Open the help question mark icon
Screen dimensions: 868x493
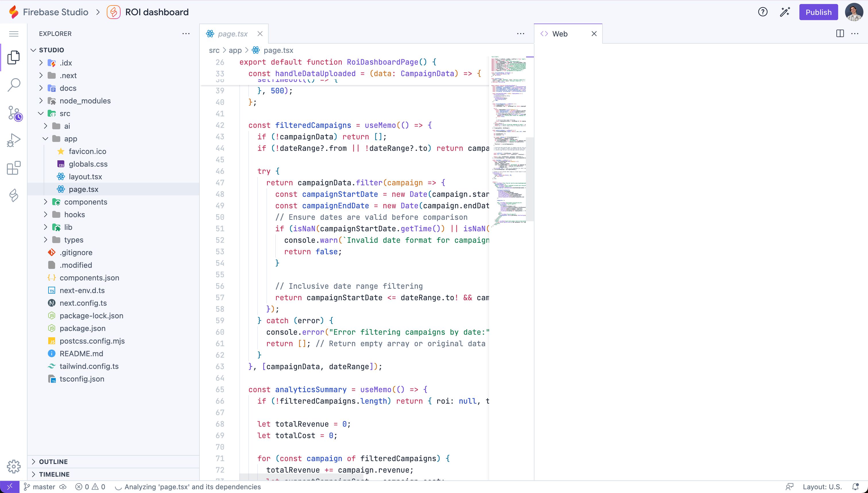coord(762,12)
